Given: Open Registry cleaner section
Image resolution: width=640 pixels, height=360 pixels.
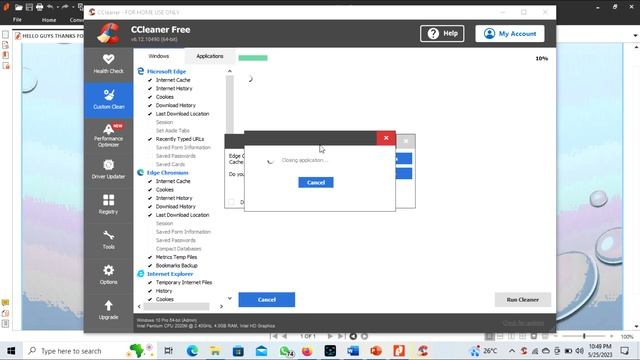Looking at the screenshot, I should (x=109, y=204).
